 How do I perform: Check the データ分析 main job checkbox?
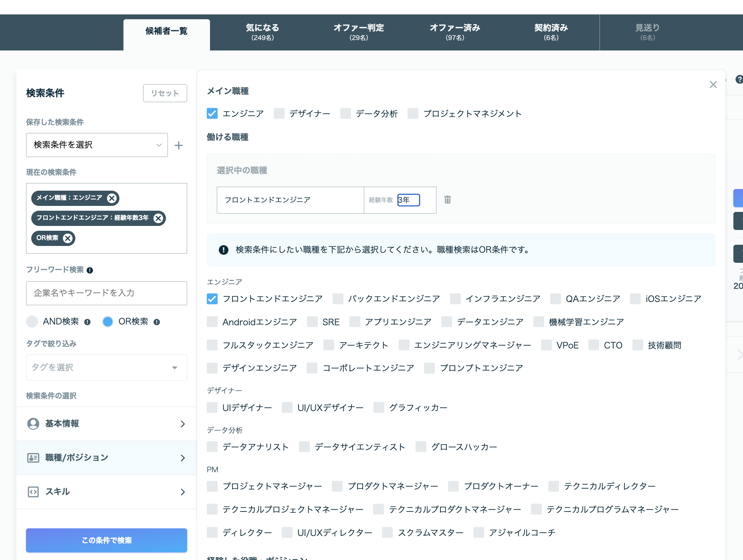(345, 113)
